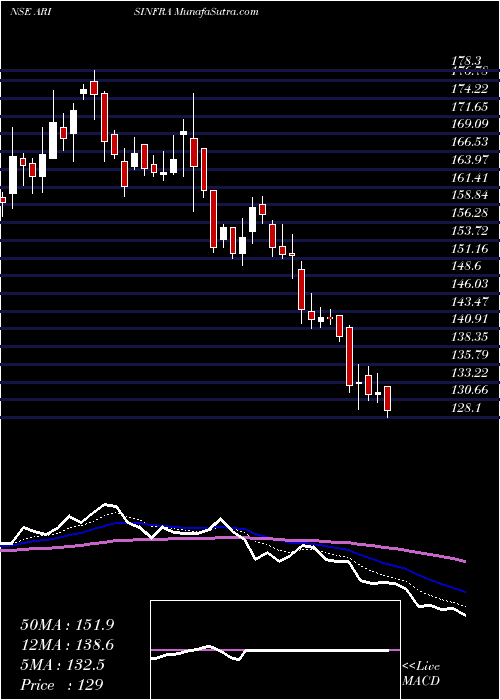Screen dimensions: 500x700
Task: Select the 5MA : 132.5 value
Action: 62,665
